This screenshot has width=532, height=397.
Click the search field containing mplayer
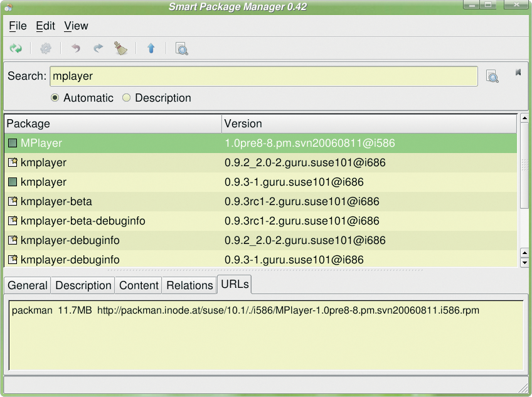[263, 77]
